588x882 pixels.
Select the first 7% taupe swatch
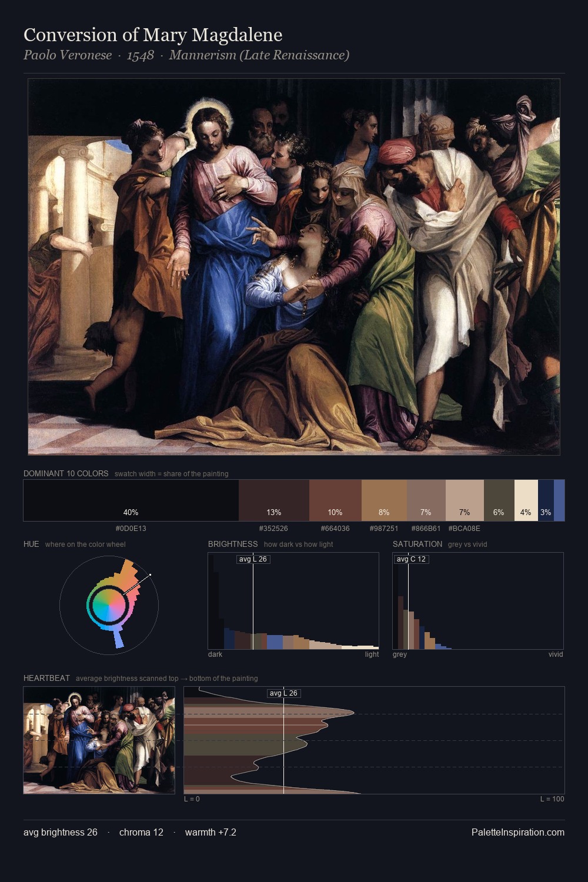point(426,500)
